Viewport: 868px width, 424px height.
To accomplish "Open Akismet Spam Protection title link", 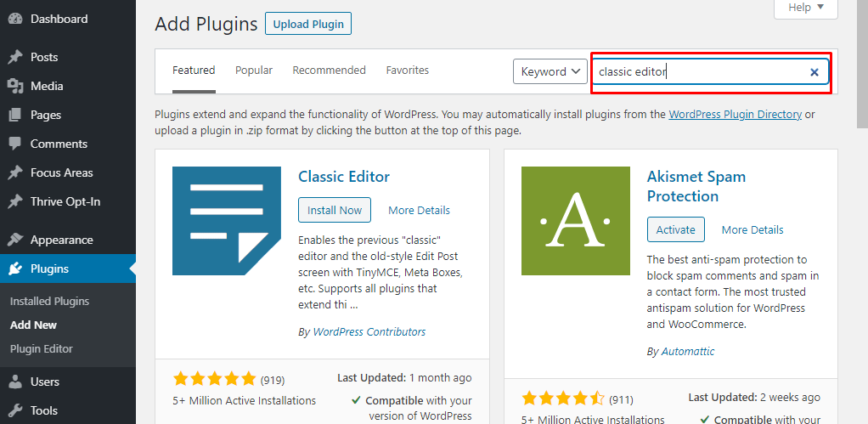I will point(696,187).
